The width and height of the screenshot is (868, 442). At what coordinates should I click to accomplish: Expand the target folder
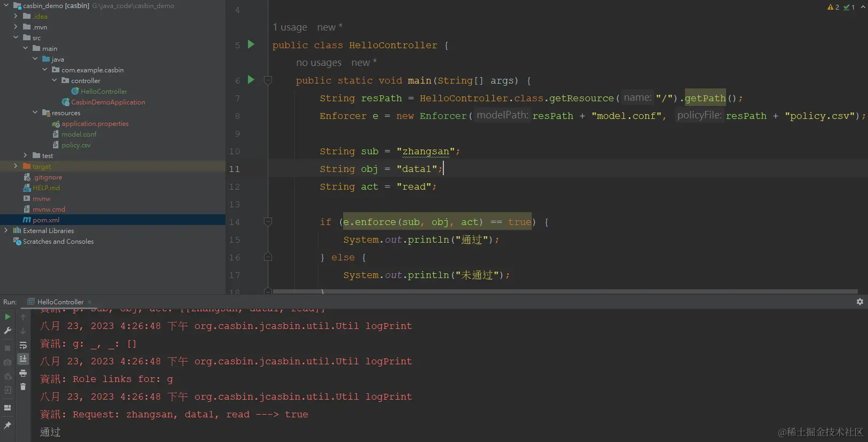[16, 166]
